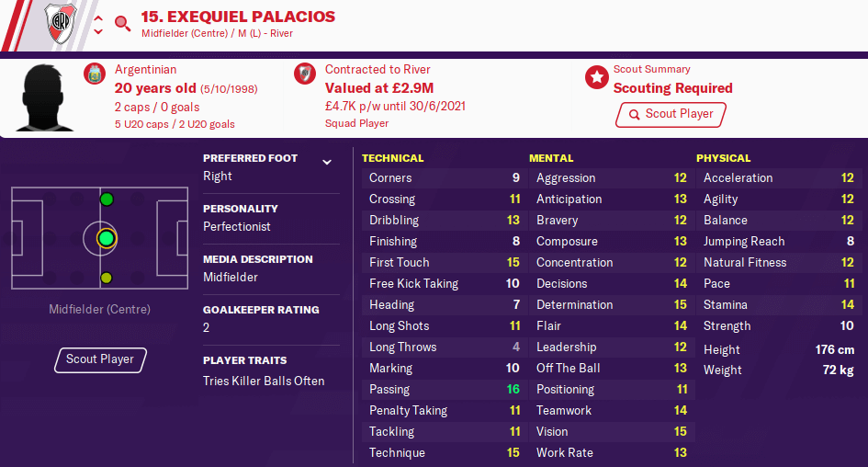Screen dimensions: 868x467
Task: Open player search magnifier icon
Action: pyautogui.click(x=122, y=24)
